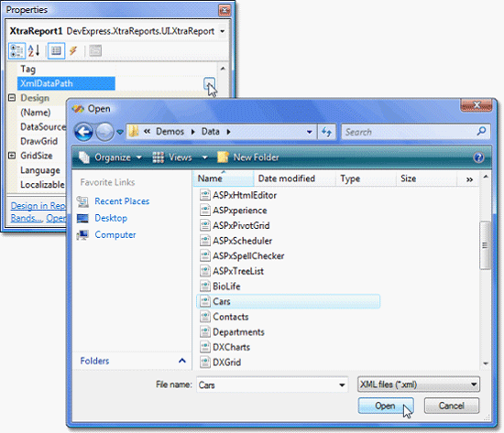Open the XML files type dropdown
Viewport: 504px width, 433px height.
point(419,384)
